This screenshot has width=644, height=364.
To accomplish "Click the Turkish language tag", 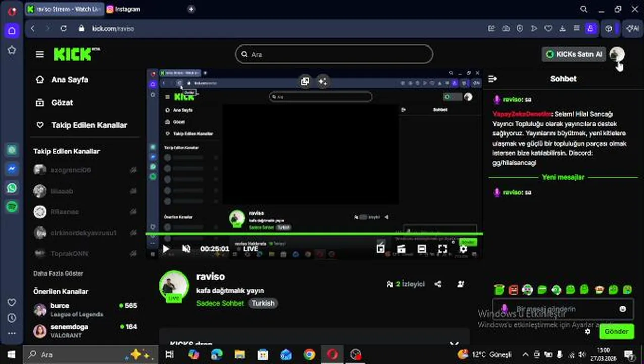I will [x=263, y=303].
